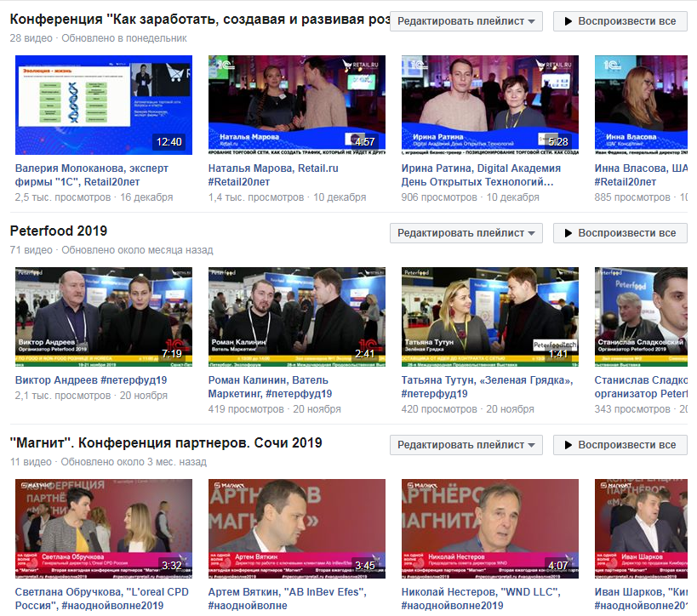Click the 7:19 duration badge
The height and width of the screenshot is (616, 697).
pos(172,354)
